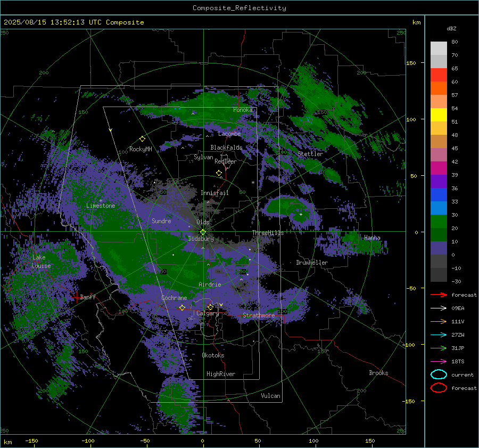The image size is (479, 448).
Task: Click the Calgary city label
Action: point(208,313)
